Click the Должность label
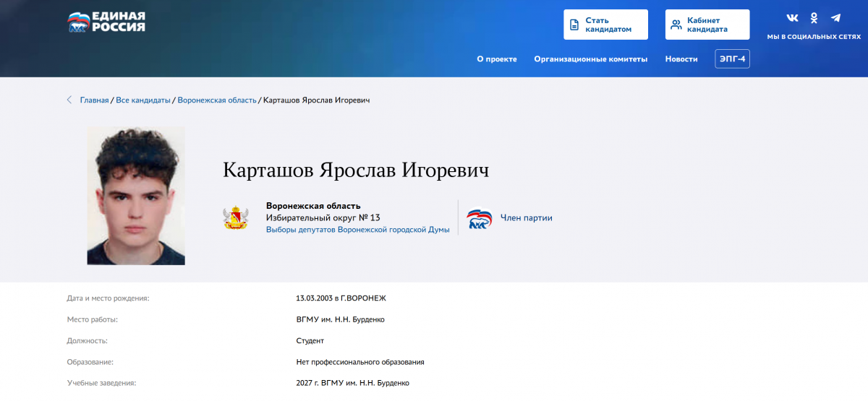This screenshot has width=868, height=401. click(x=88, y=340)
